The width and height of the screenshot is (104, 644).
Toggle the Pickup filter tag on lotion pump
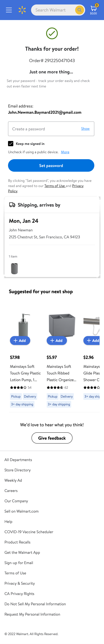coord(16,396)
